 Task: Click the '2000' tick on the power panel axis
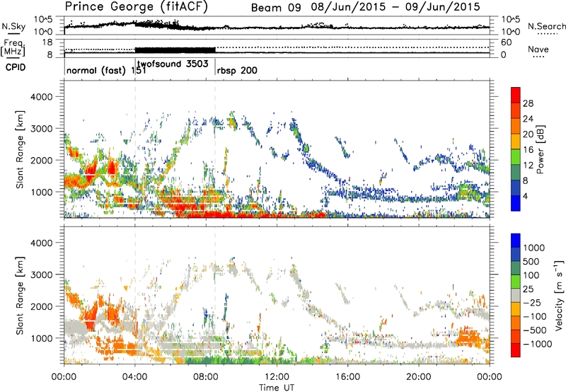pos(41,160)
